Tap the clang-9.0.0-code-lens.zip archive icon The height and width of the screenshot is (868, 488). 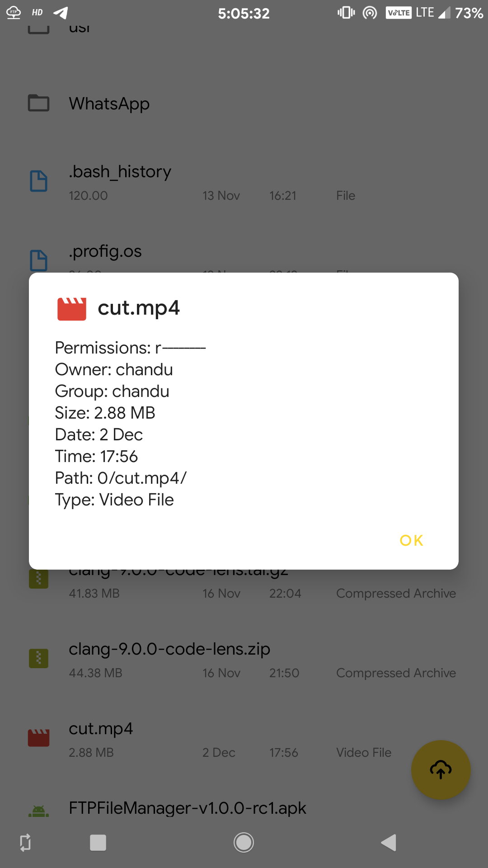[39, 658]
